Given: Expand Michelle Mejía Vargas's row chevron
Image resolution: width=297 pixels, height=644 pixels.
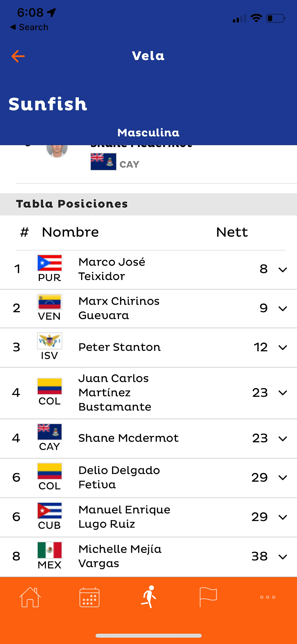Looking at the screenshot, I should coord(283,557).
